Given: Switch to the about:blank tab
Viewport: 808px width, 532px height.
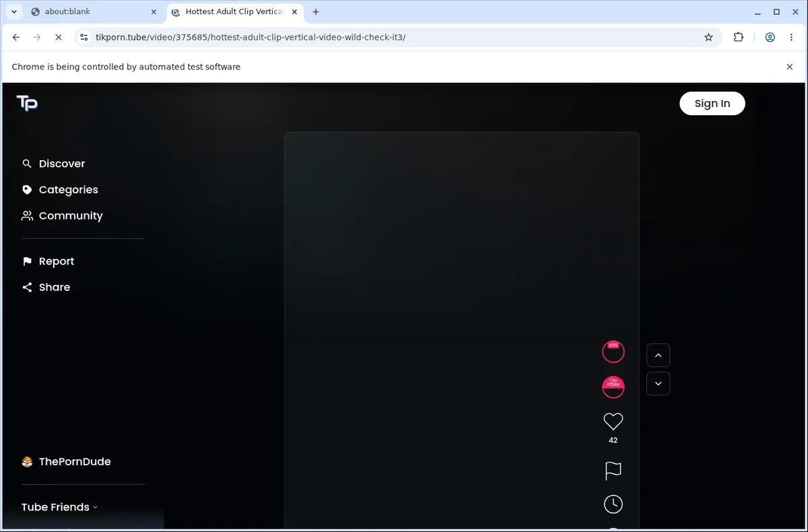Looking at the screenshot, I should 94,11.
